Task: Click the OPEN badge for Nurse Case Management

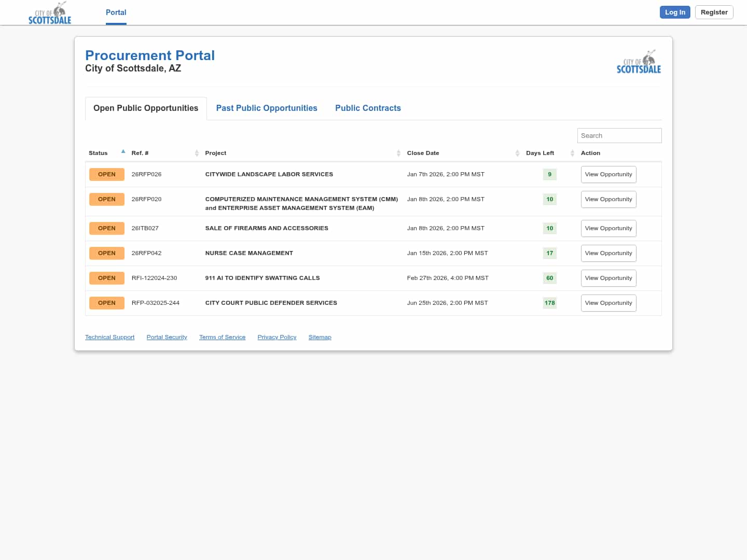Action: (x=106, y=253)
